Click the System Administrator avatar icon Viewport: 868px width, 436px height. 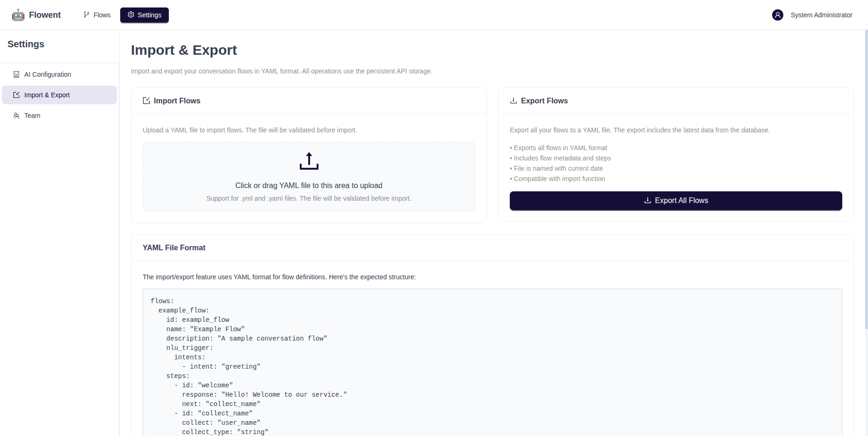[777, 15]
